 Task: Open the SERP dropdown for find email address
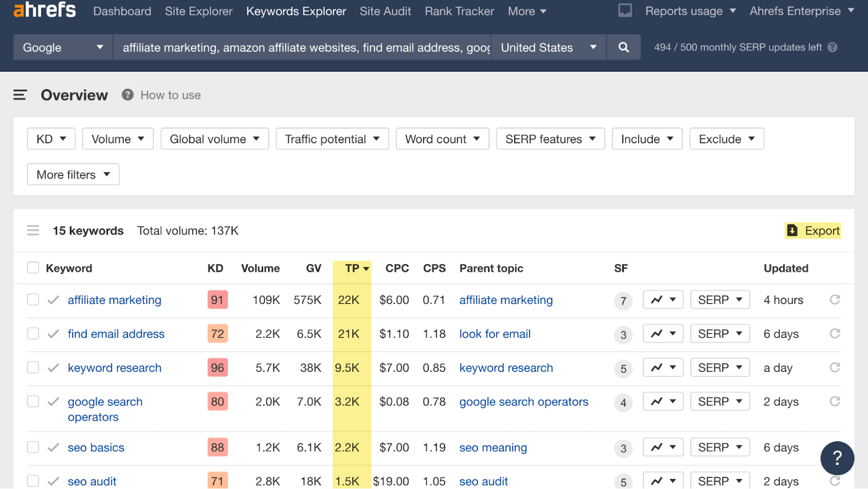[x=719, y=333]
